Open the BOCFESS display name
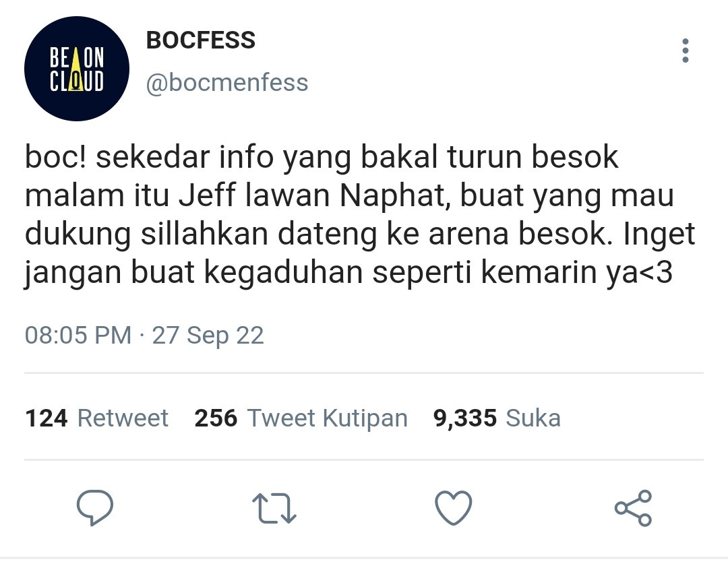Viewport: 728px width, 570px height. 201,40
